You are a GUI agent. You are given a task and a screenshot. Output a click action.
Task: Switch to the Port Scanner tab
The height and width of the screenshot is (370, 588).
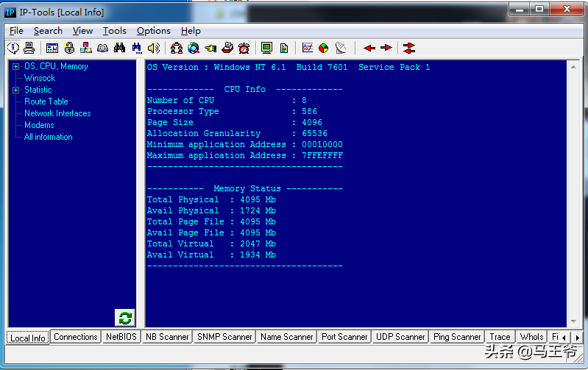344,337
